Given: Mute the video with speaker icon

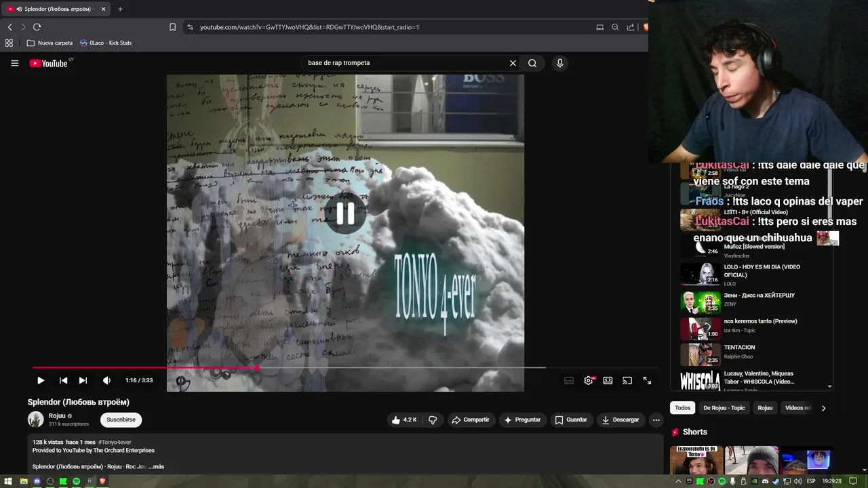Looking at the screenshot, I should coord(106,381).
